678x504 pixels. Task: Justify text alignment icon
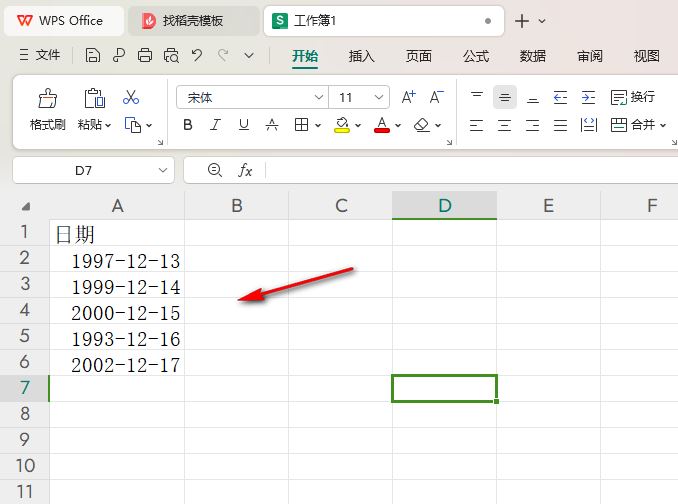560,125
